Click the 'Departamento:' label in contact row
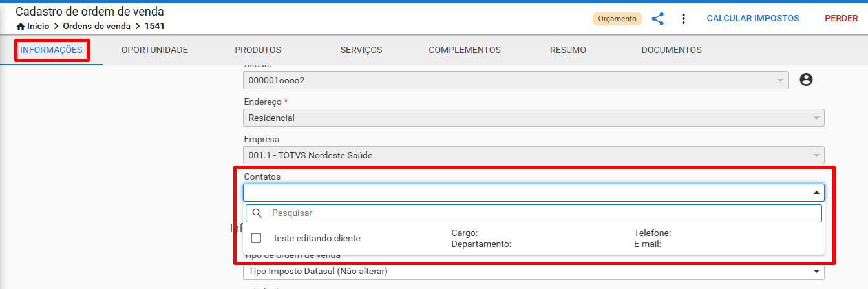 tap(482, 244)
